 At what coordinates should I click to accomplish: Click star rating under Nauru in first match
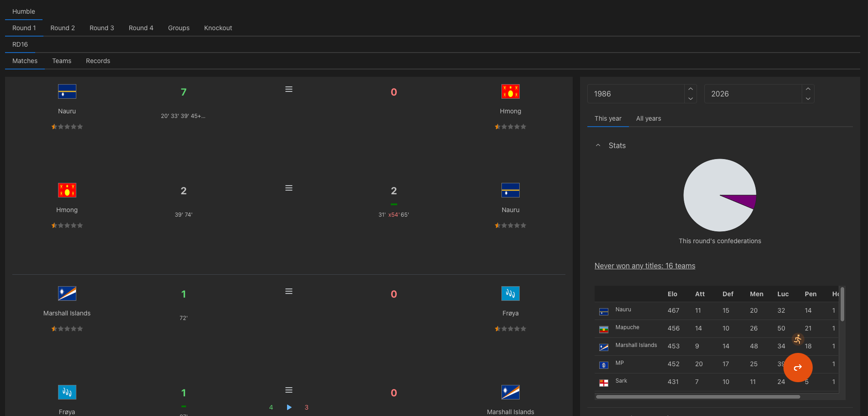67,127
